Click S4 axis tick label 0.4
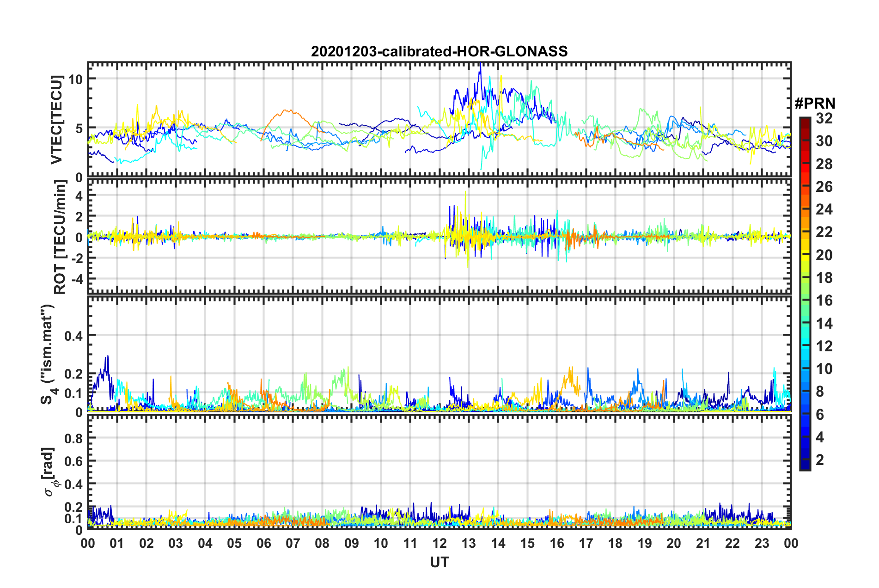879x588 pixels. [x=74, y=336]
